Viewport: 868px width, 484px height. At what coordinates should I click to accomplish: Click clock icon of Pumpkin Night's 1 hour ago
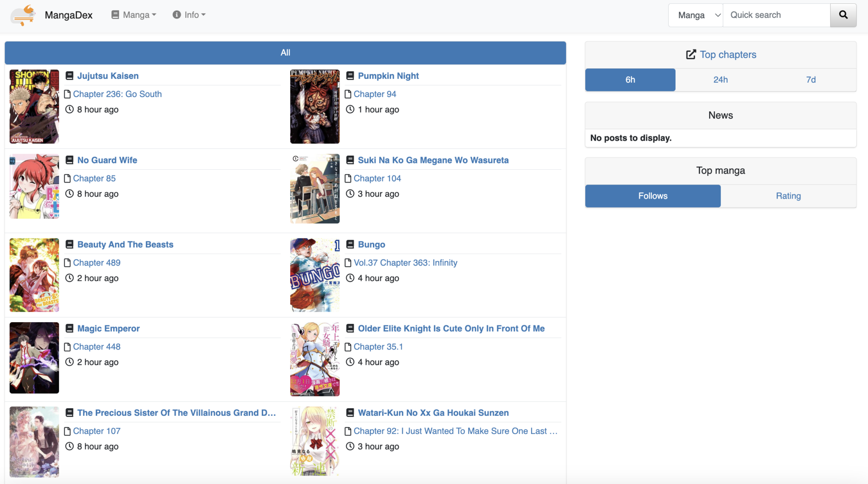350,109
